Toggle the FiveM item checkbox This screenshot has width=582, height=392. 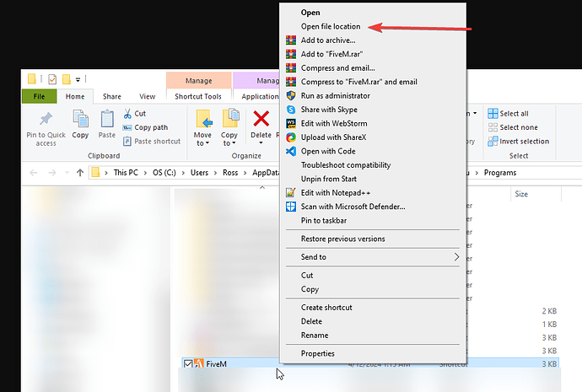(188, 364)
